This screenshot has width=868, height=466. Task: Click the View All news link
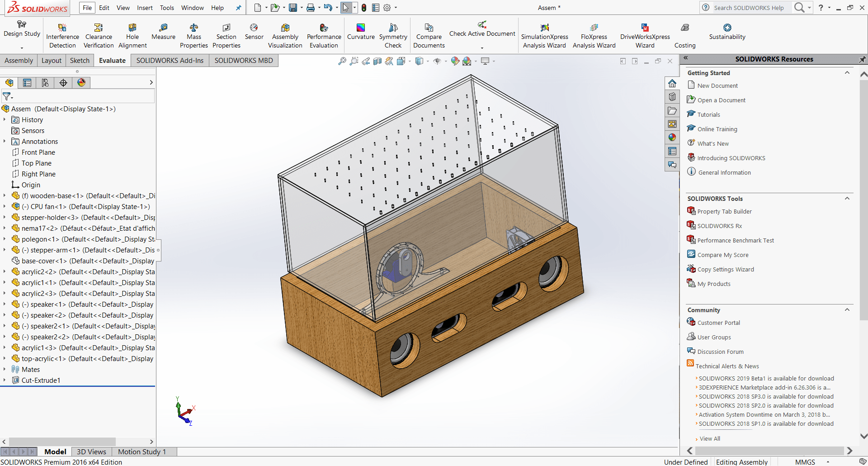click(x=710, y=438)
